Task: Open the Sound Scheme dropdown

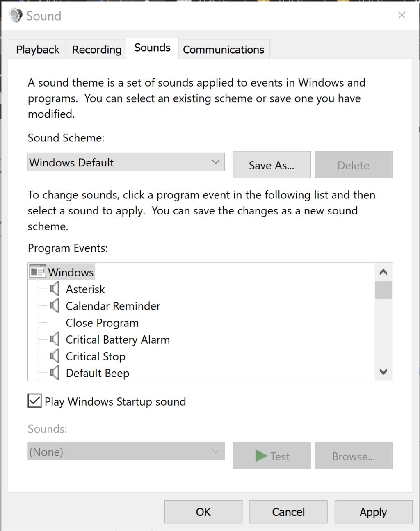Action: pos(216,162)
